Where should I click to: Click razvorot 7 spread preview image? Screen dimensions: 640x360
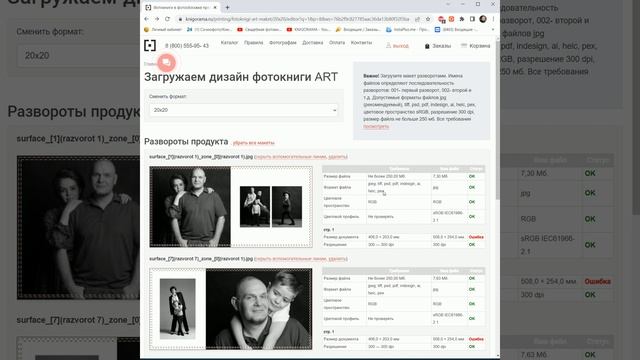[231, 309]
